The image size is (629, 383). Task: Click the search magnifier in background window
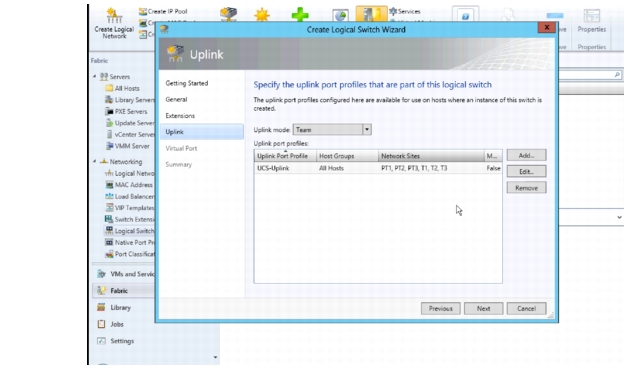click(617, 75)
